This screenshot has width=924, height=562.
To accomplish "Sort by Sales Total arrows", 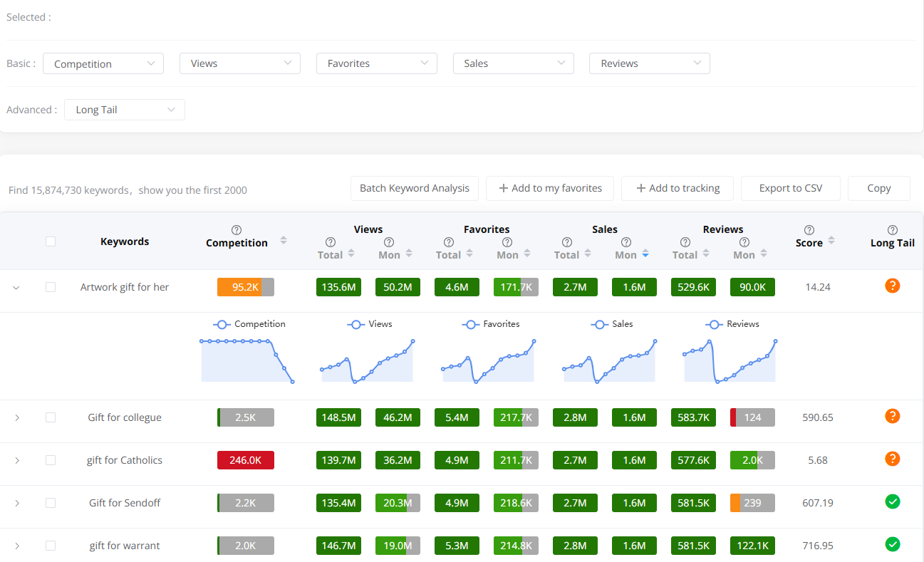I will 587,254.
